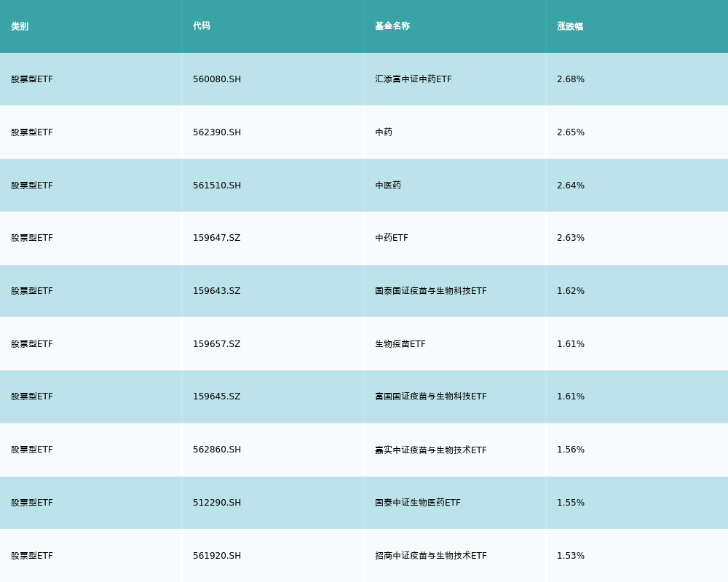The height and width of the screenshot is (582, 728).
Task: Click the 国泰中证生物医药ETF name
Action: (418, 503)
